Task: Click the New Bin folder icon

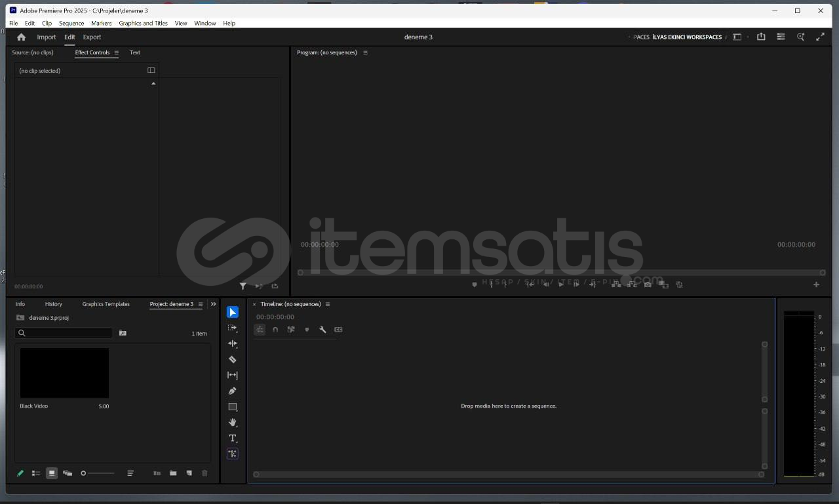Action: 173,473
